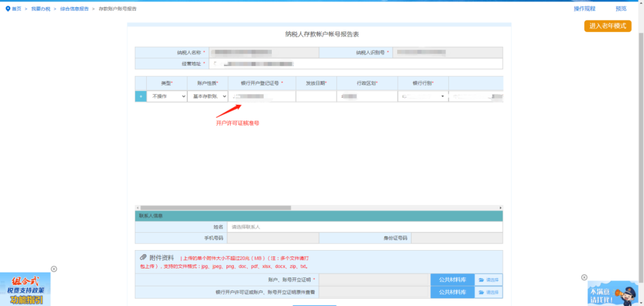Click the horizontal scrollbar under the table
This screenshot has height=306, width=644.
pos(215,207)
